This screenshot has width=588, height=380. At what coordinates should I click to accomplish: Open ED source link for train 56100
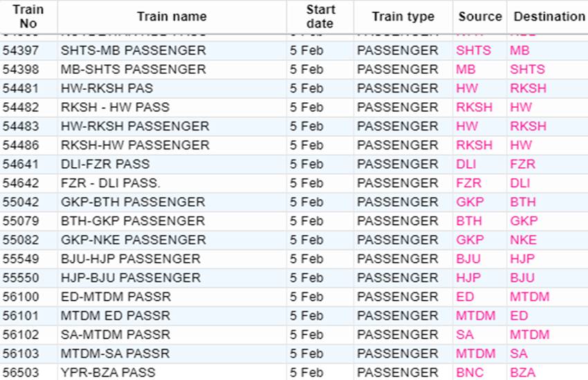tap(465, 297)
